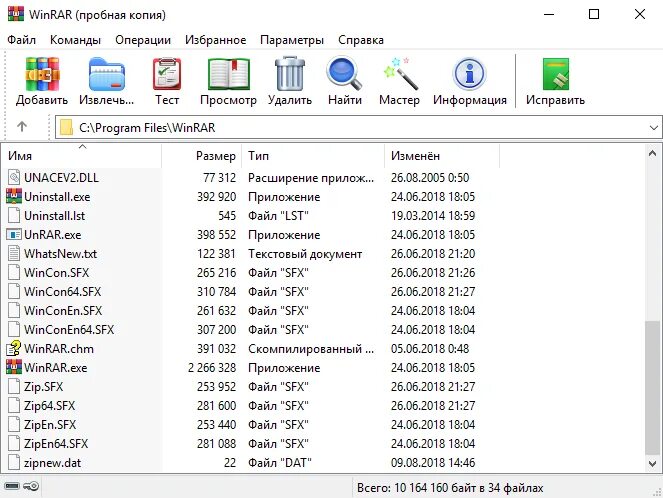The width and height of the screenshot is (663, 498).
Task: Sort files by the Имя column header
Action: [81, 156]
